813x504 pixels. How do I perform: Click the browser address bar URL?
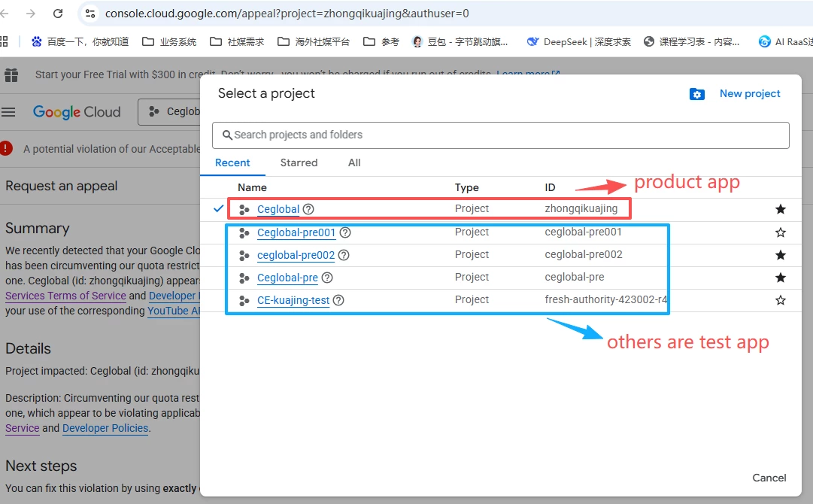(287, 14)
